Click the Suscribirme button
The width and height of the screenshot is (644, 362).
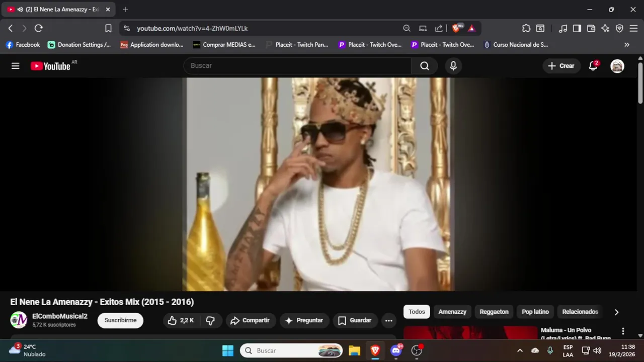[x=120, y=320]
